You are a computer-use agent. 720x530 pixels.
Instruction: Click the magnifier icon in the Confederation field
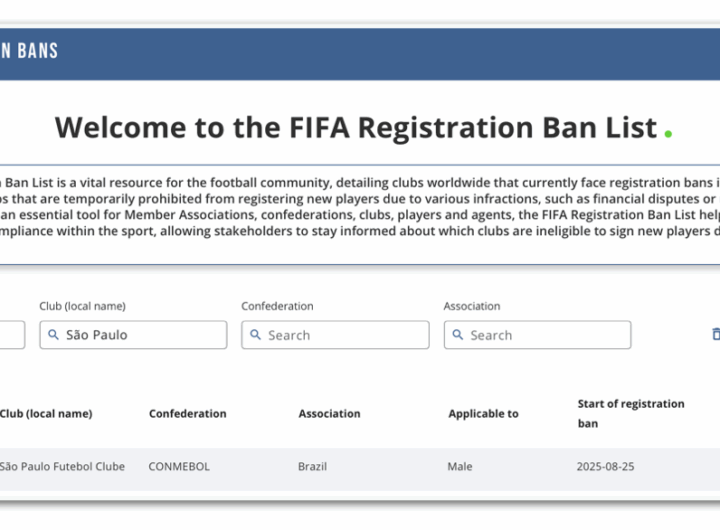pos(255,335)
